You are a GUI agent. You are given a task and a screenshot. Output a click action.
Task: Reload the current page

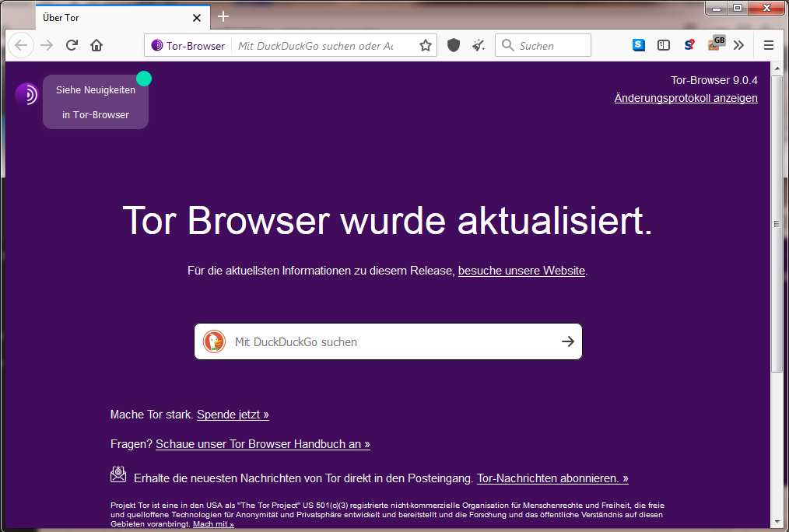[x=72, y=45]
